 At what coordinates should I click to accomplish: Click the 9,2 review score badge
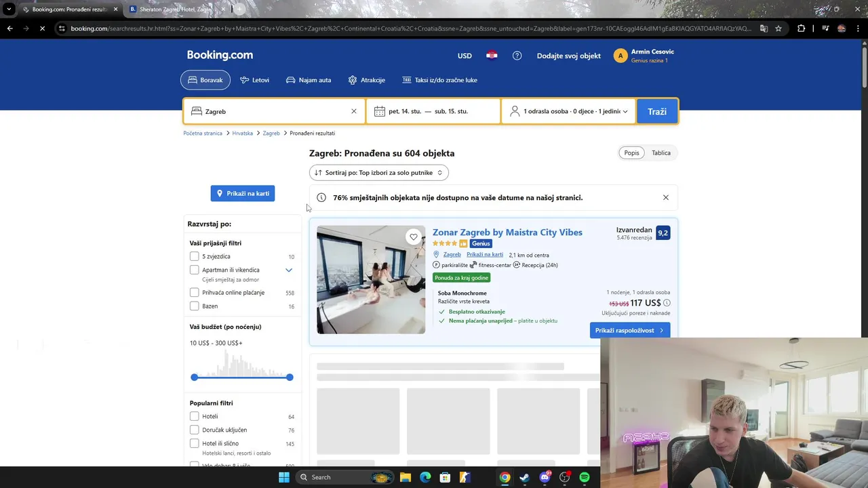pyautogui.click(x=663, y=232)
